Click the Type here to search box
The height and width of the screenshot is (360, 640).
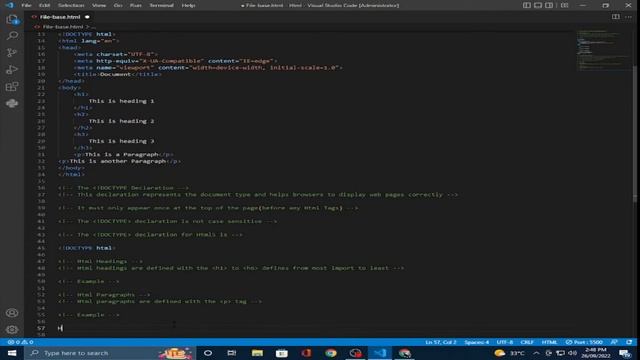click(110, 353)
